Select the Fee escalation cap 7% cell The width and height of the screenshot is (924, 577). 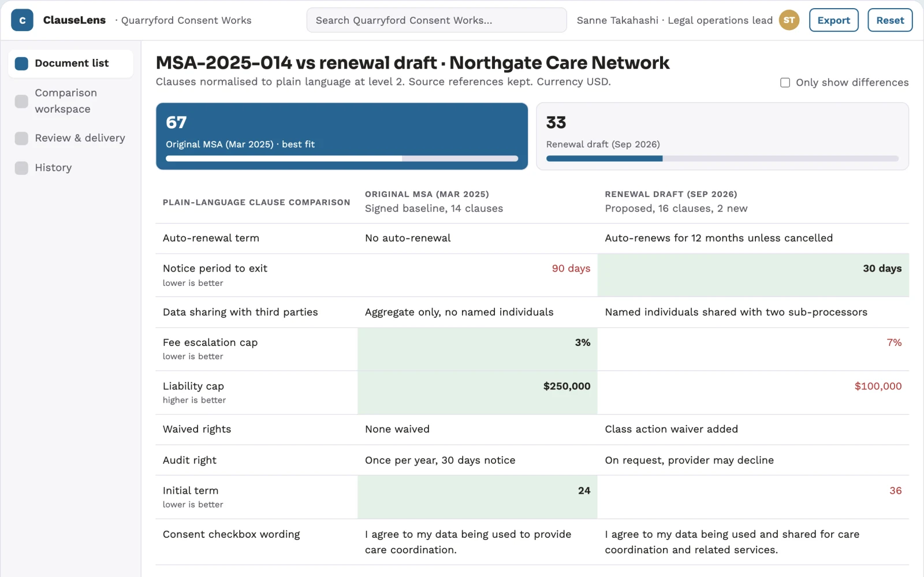tap(753, 349)
